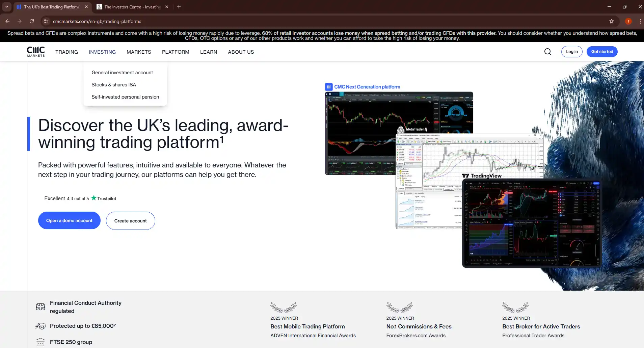Click ForexBrokers.com Awards text
The width and height of the screenshot is (644, 348).
(416, 336)
